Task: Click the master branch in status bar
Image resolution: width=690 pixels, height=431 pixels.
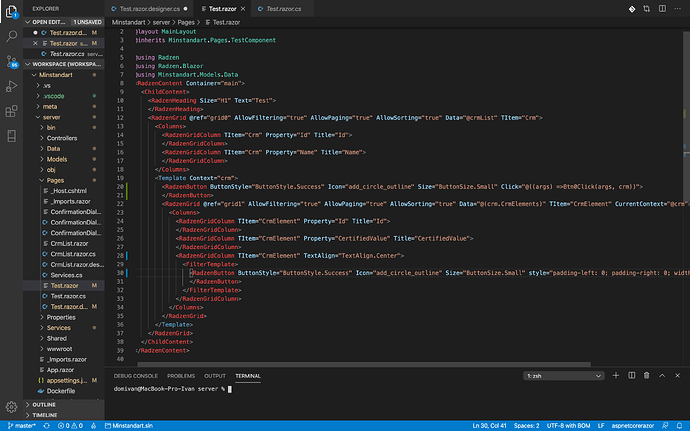Action: [x=20, y=425]
